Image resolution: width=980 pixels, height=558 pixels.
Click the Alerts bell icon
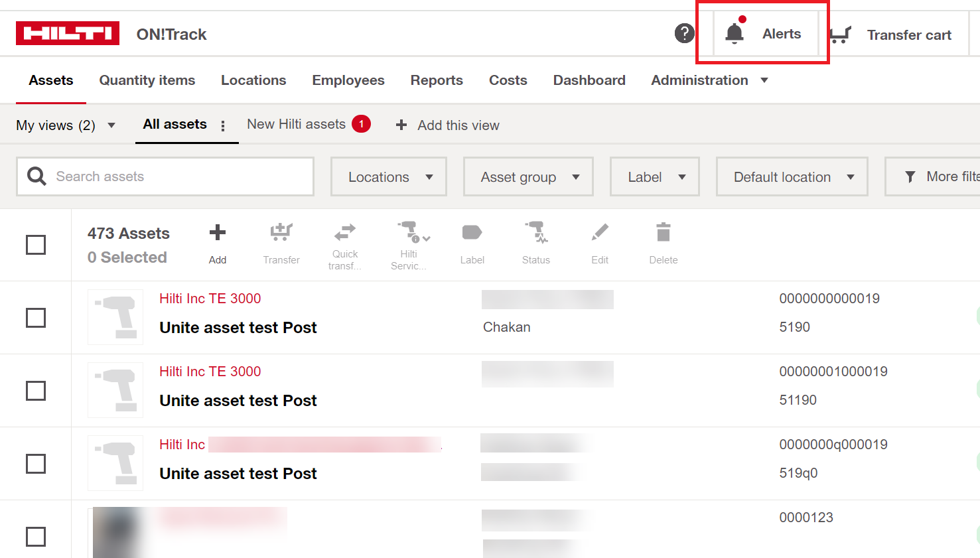click(735, 33)
